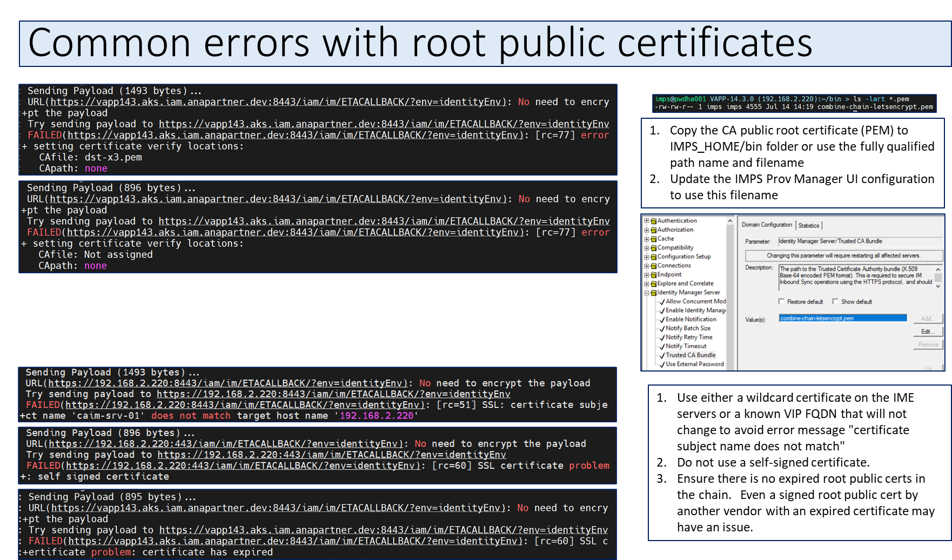Image resolution: width=952 pixels, height=560 pixels.
Task: Click the checkmark icon beside Enable Notification
Action: [x=662, y=320]
